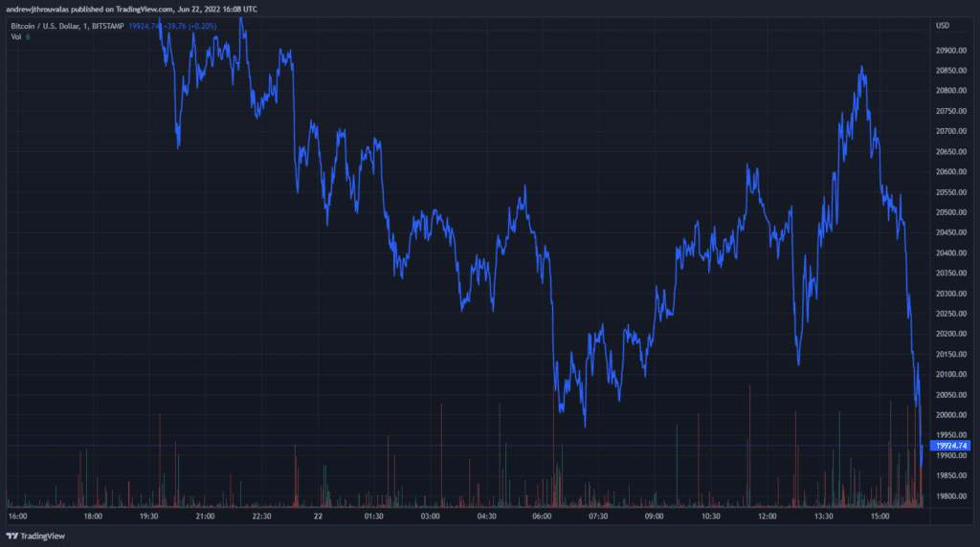Viewport: 980px width, 547px height.
Task: Click the 04:30 time axis label
Action: (486, 516)
